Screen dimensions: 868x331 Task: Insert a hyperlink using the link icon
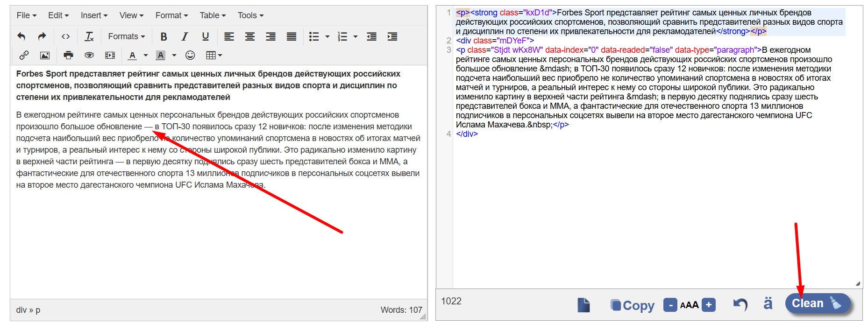point(24,55)
